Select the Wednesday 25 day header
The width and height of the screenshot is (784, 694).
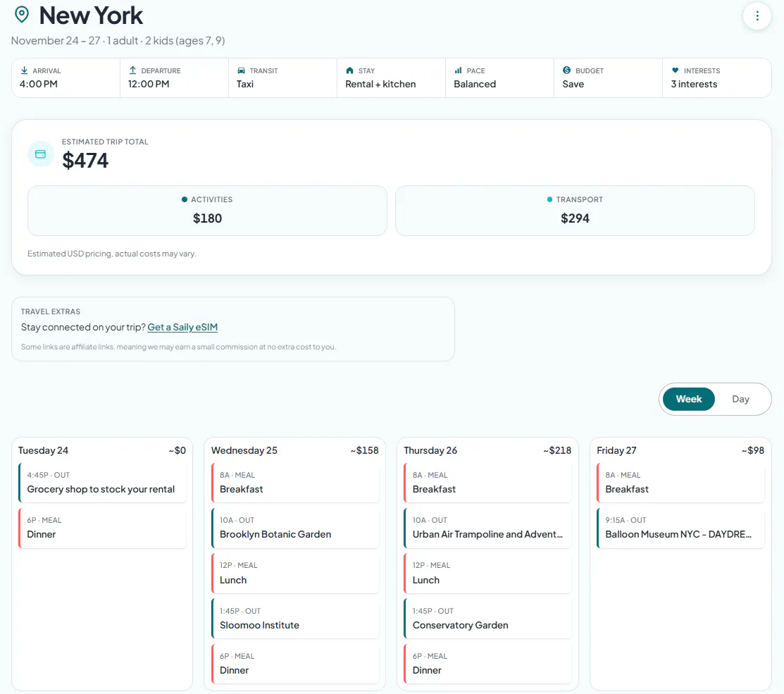[x=244, y=450]
